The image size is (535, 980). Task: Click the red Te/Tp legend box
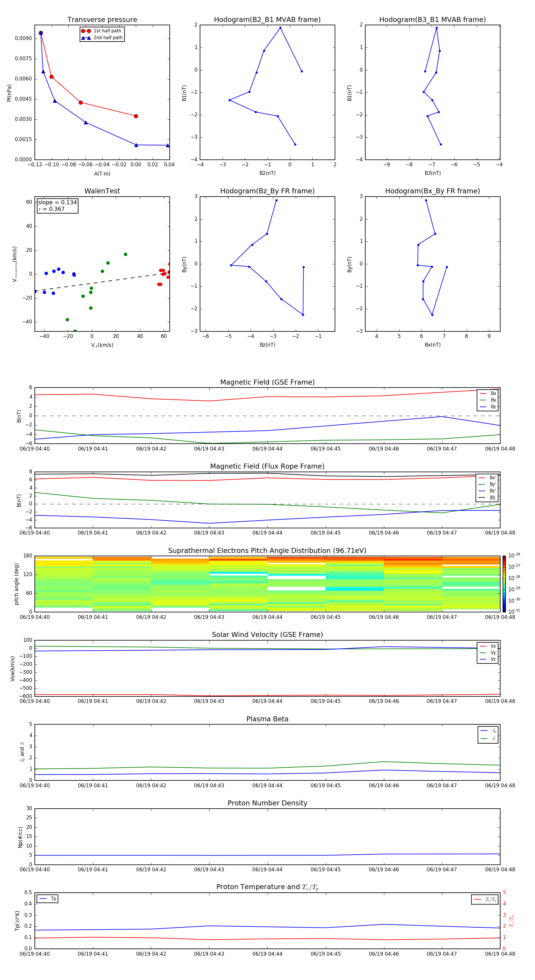[x=485, y=900]
